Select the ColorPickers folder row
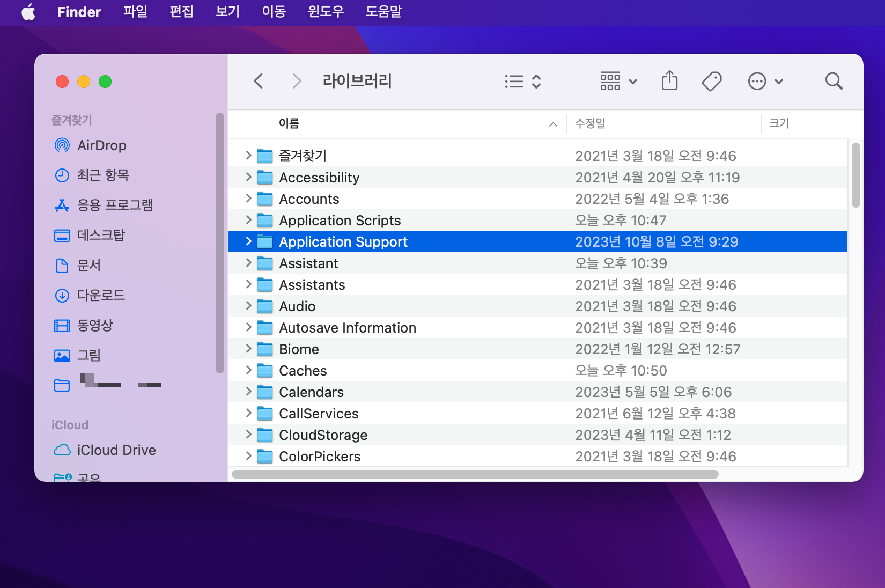 coord(538,456)
